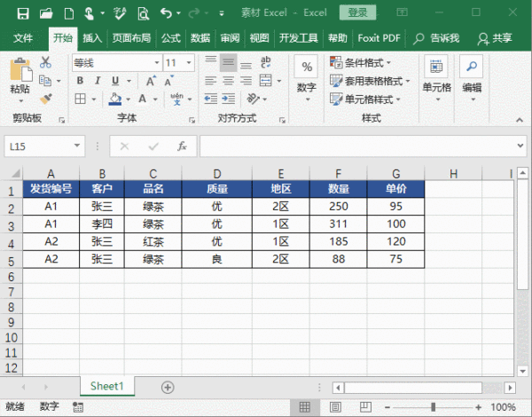Open print preview icon
Screen dimensions: 532x417
tap(143, 13)
